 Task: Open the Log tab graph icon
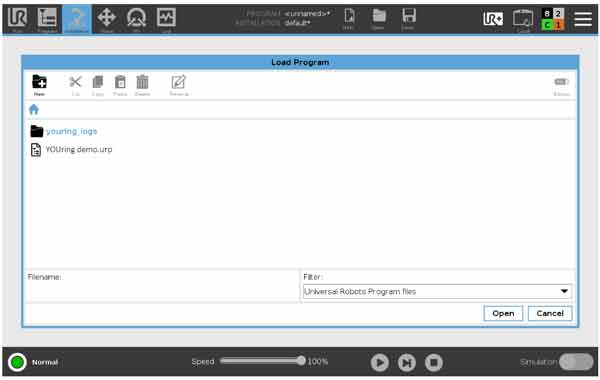(x=166, y=19)
